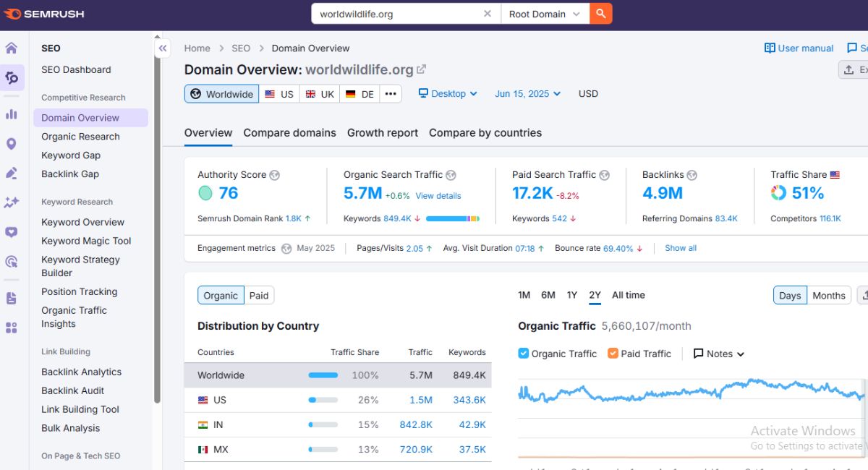This screenshot has height=470, width=868.
Task: Open the sparkles AI sidebar icon
Action: pos(12,202)
